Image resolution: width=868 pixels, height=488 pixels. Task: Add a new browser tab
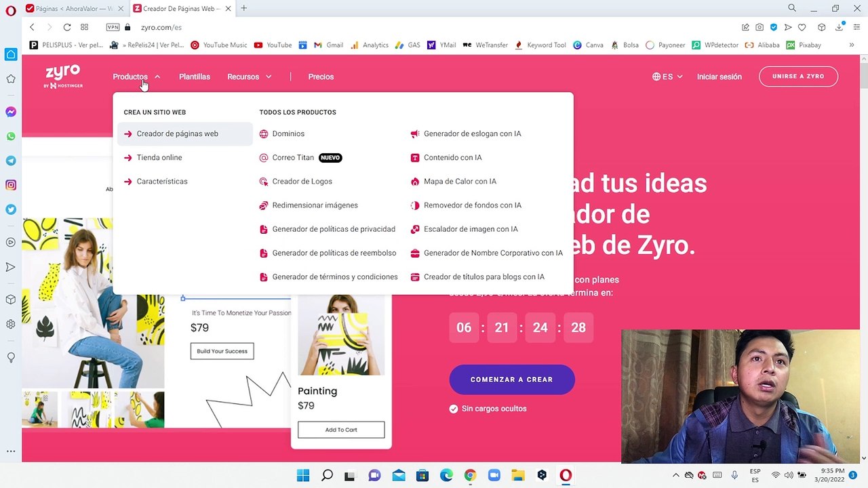243,8
